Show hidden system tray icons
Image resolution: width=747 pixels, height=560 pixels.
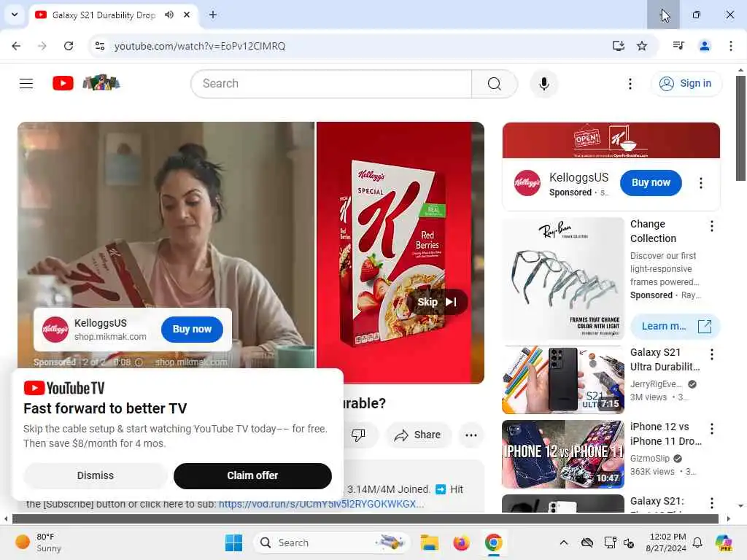coord(564,542)
